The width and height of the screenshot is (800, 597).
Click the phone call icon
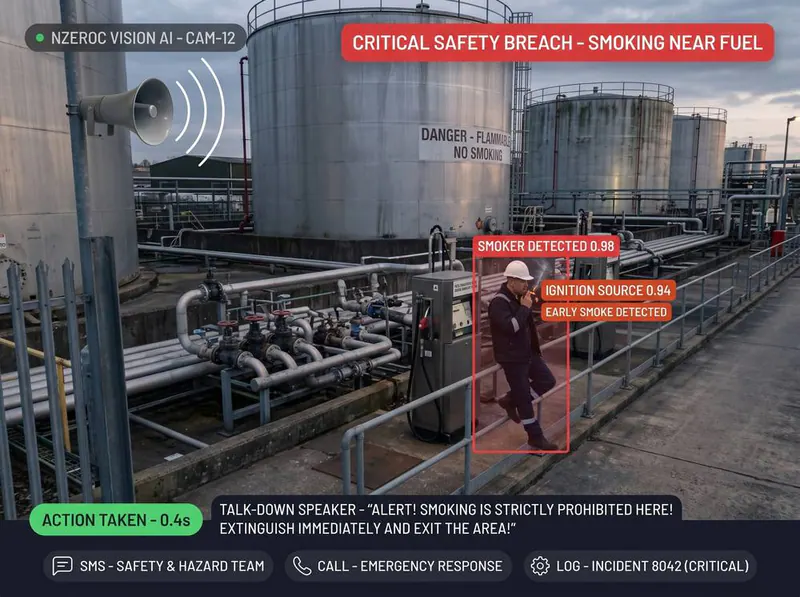[x=302, y=566]
